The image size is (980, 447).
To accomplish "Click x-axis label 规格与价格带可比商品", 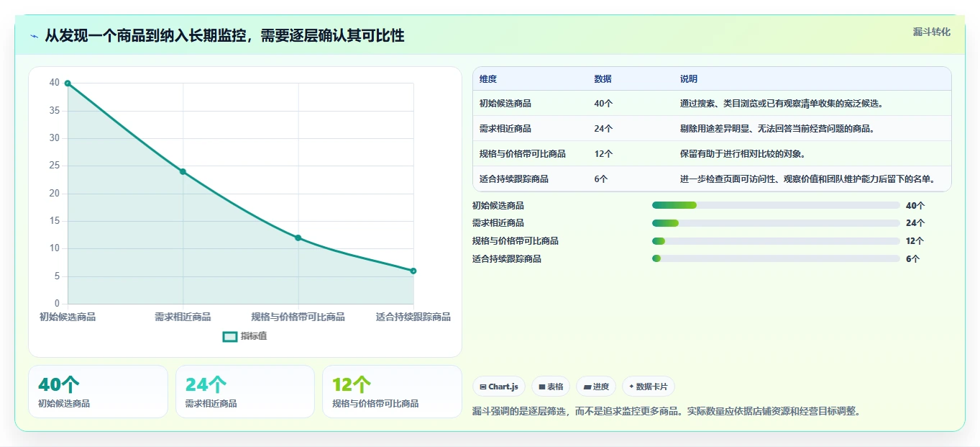I will pos(298,317).
